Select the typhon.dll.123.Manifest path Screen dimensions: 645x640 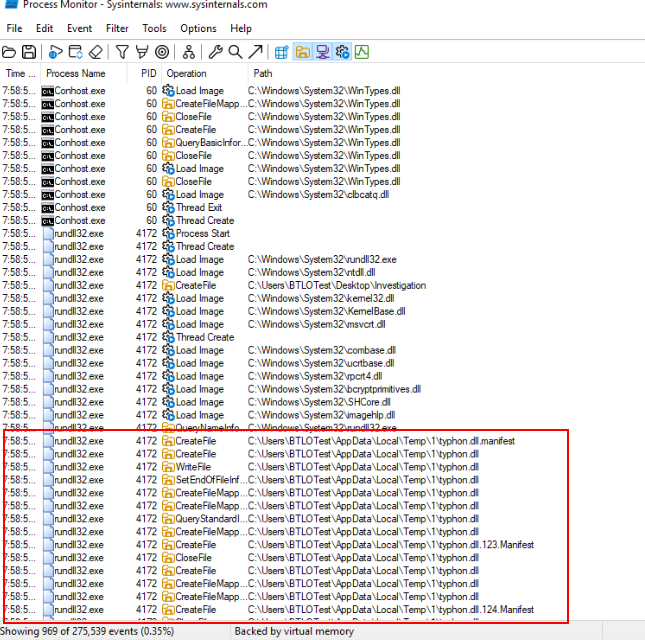391,545
